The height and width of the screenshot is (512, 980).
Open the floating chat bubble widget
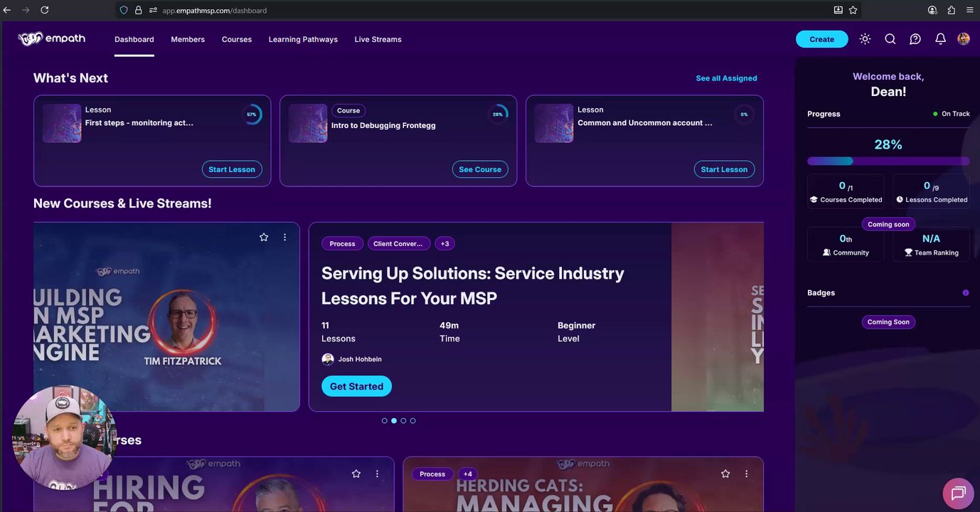958,493
